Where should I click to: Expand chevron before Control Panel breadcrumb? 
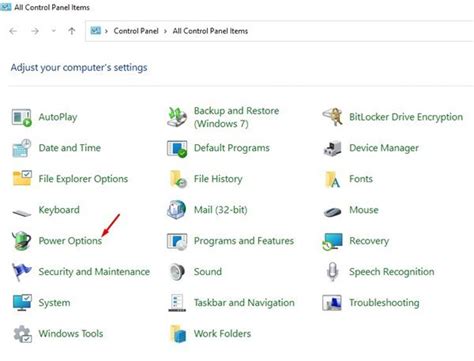tap(106, 31)
